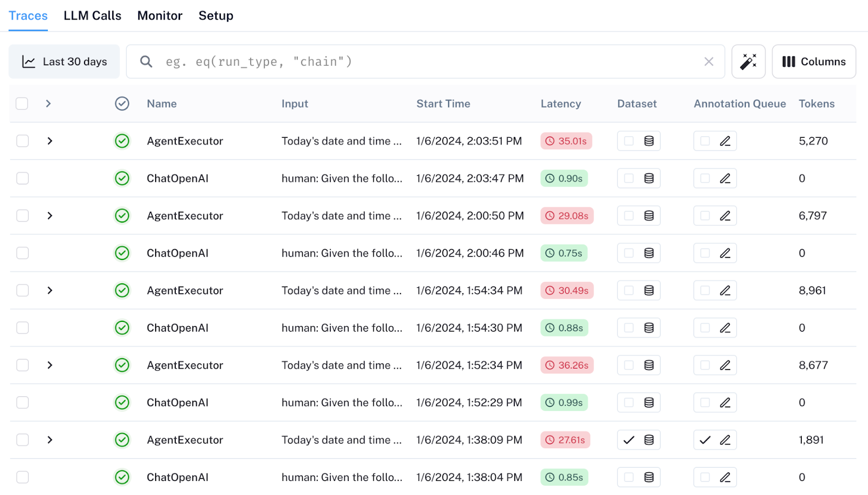Image resolution: width=868 pixels, height=495 pixels.
Task: Expand the AgentExecutor trace from 1:38:09 PM
Action: (50, 440)
